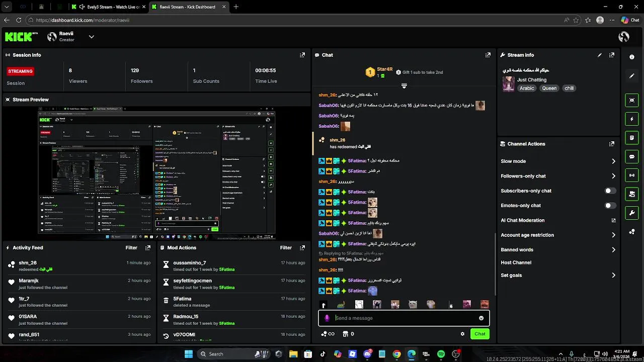
Task: Click the info icon in right sidebar
Action: pos(632,57)
